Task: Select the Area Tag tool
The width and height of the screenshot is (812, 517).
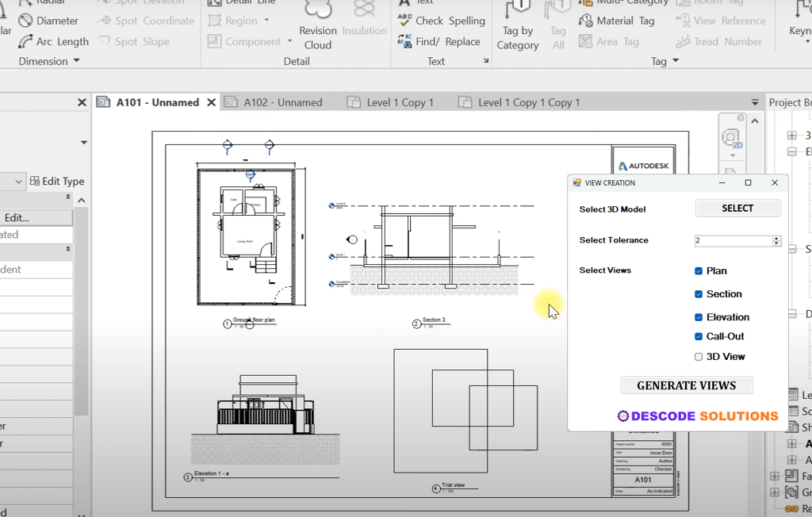Action: pyautogui.click(x=608, y=41)
